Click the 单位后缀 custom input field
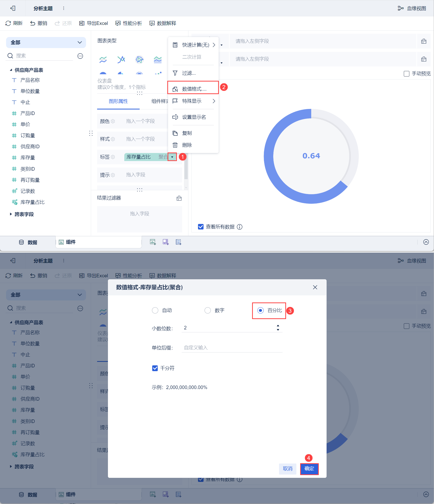 [x=232, y=348]
